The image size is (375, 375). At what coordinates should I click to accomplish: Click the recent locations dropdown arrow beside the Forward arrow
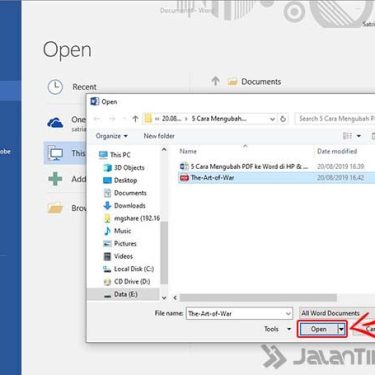124,119
